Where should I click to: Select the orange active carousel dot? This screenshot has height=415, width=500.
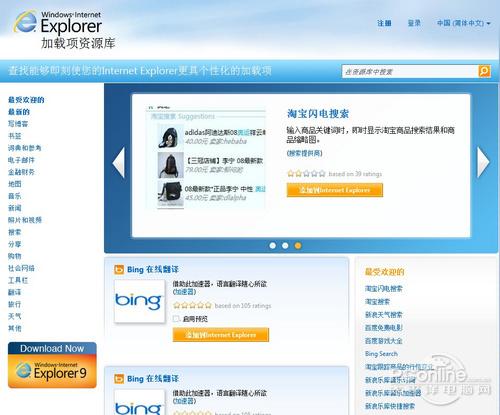point(298,246)
